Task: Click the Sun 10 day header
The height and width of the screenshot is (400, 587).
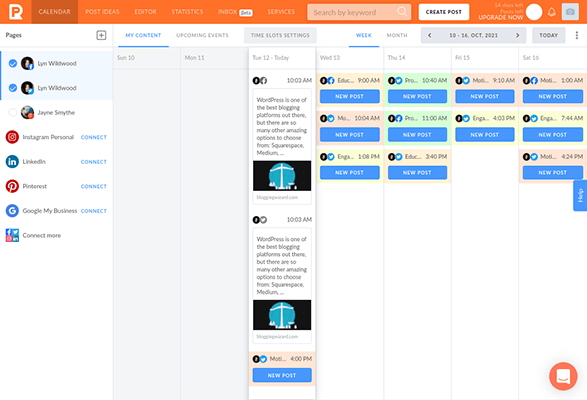Action: [x=126, y=58]
